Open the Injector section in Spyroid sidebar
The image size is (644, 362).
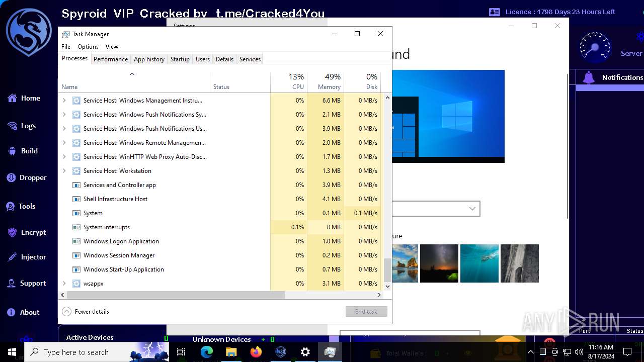click(x=27, y=257)
